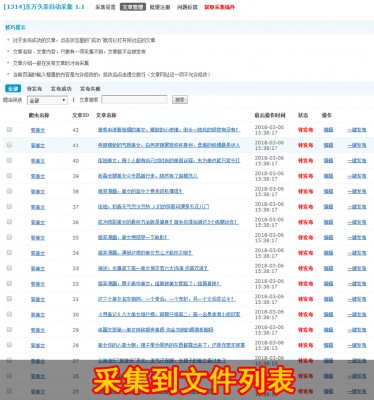Show the 发布失败 tab

(x=90, y=89)
